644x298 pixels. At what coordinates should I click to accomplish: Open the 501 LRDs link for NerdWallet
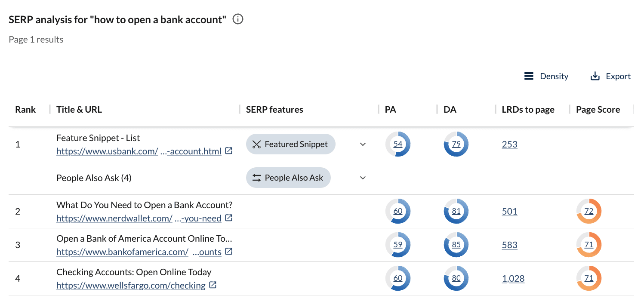pyautogui.click(x=509, y=211)
